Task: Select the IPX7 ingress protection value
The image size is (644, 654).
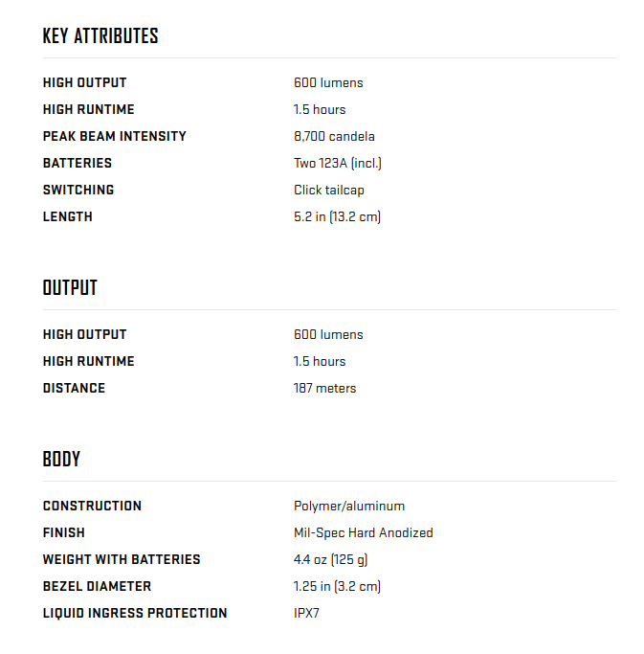Action: [306, 614]
